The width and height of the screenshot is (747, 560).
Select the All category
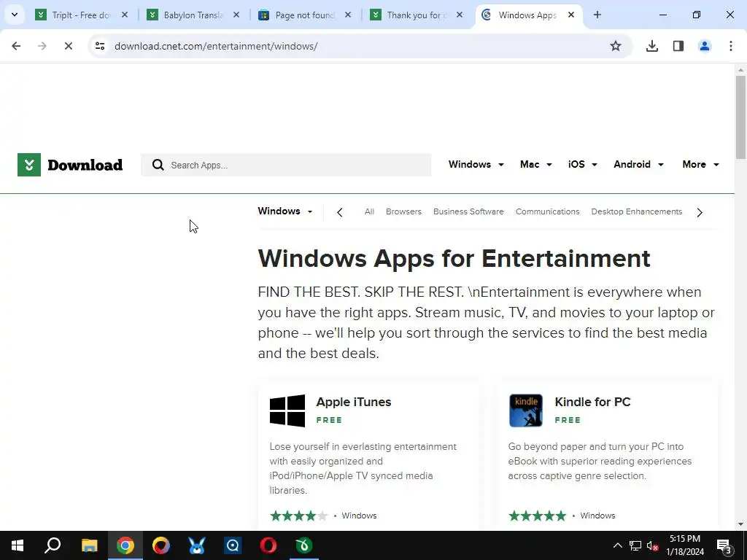[369, 211]
